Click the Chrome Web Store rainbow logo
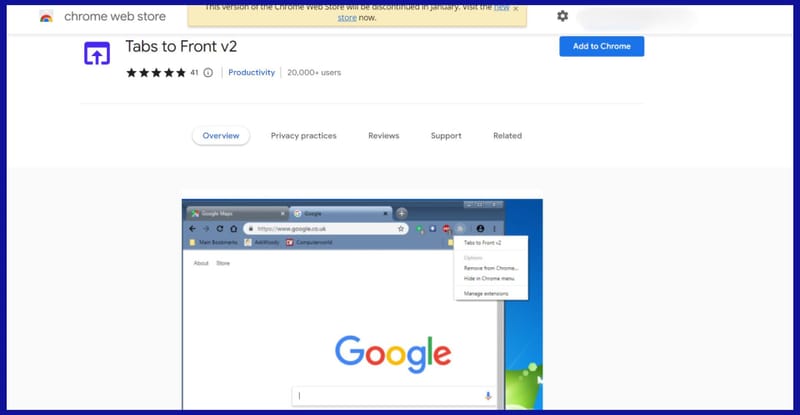Viewport: 800px width, 415px height. click(46, 17)
